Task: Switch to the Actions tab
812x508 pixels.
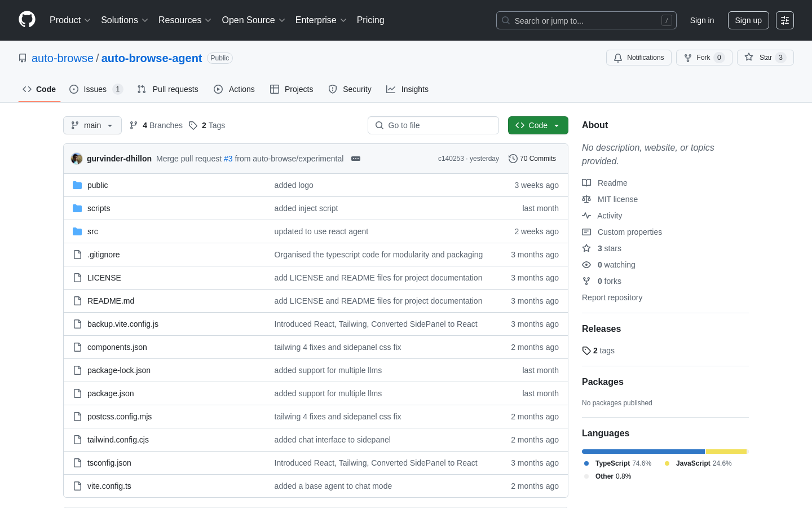Action: (x=234, y=89)
